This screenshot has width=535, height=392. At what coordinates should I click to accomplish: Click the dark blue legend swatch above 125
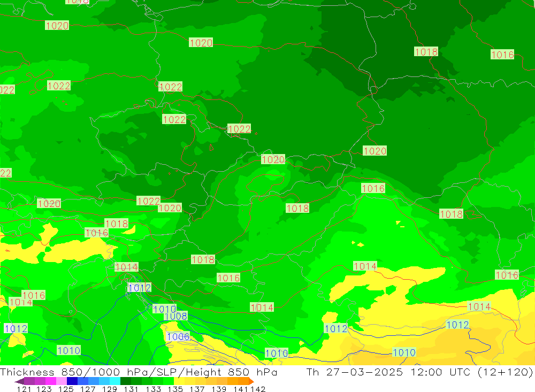(72, 381)
